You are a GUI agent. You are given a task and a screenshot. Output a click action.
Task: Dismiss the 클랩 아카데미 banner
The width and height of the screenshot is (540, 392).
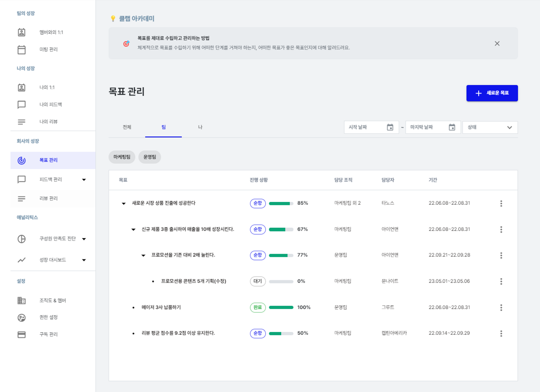497,43
